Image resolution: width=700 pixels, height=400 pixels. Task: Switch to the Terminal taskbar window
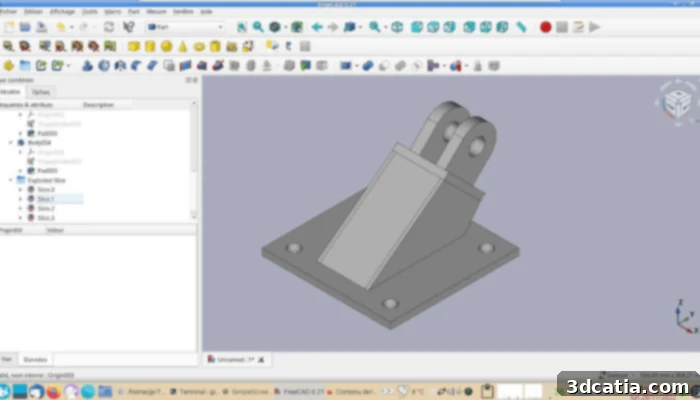196,392
